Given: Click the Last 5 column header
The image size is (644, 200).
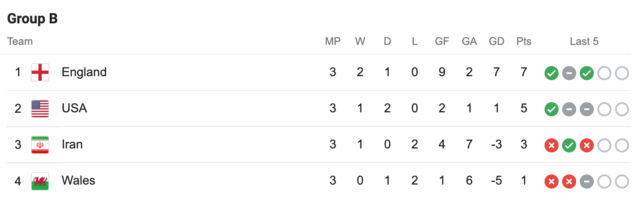Looking at the screenshot, I should [584, 41].
